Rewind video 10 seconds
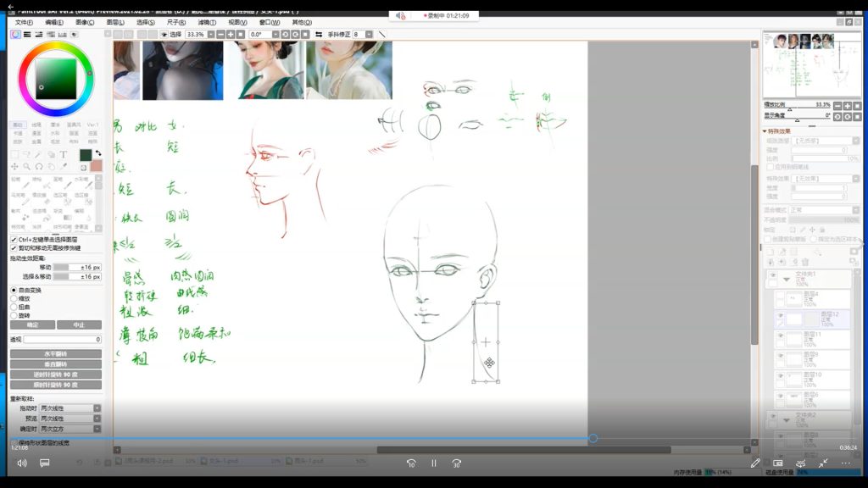The width and height of the screenshot is (868, 488). point(411,463)
